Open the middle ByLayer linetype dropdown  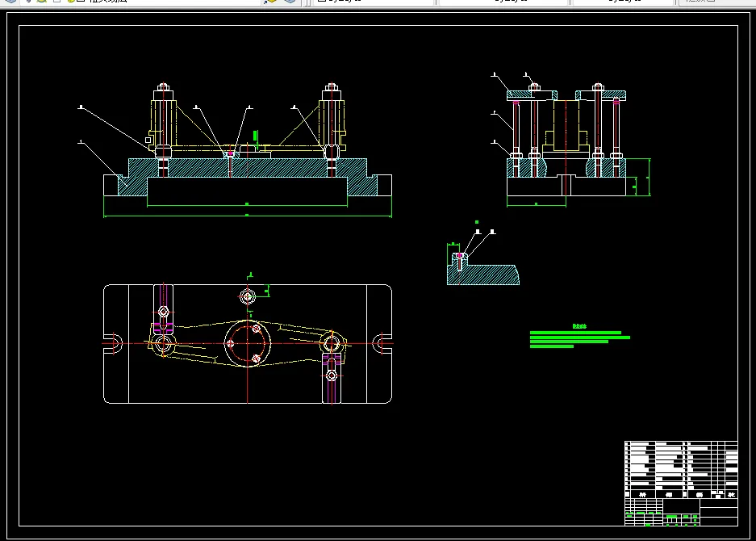click(x=504, y=2)
